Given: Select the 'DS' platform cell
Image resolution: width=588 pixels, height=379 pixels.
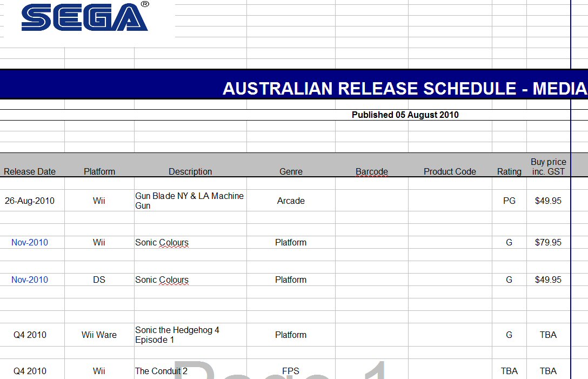Looking at the screenshot, I should pyautogui.click(x=99, y=280).
